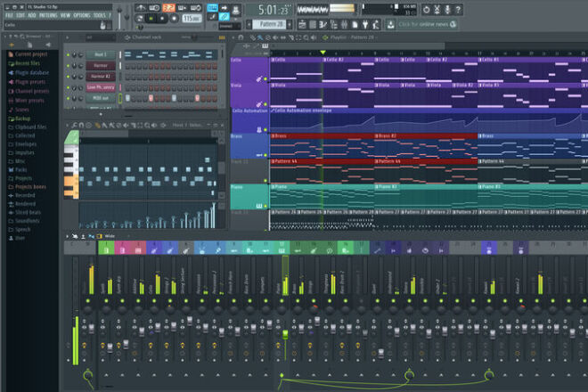Open the TOOLS menu
Screen dimensions: 588x392
point(100,15)
